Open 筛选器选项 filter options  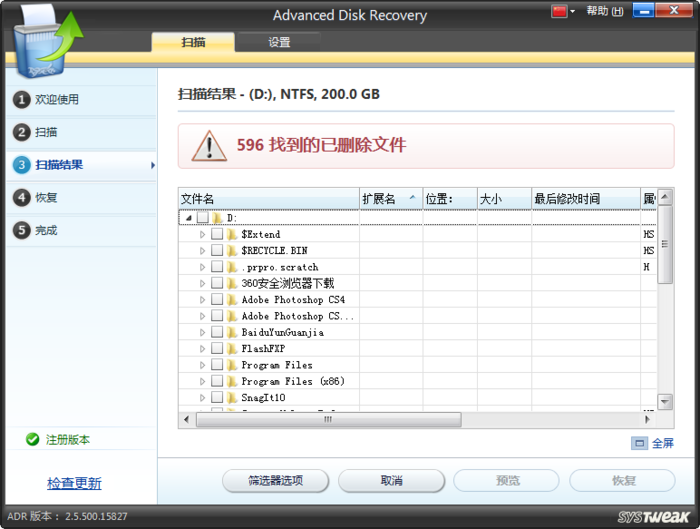(x=275, y=481)
